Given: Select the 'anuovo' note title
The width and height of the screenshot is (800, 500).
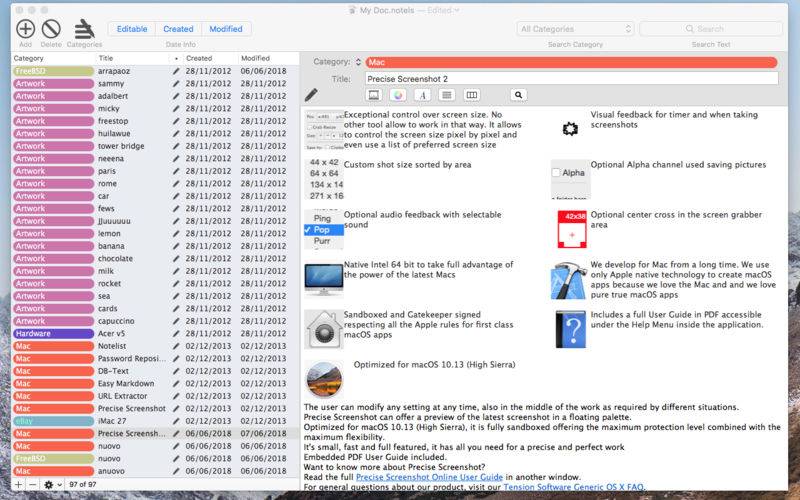Looking at the screenshot, I should pyautogui.click(x=111, y=471).
